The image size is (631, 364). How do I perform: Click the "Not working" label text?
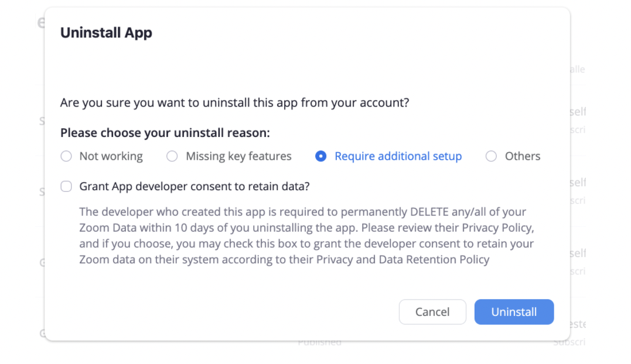(111, 156)
